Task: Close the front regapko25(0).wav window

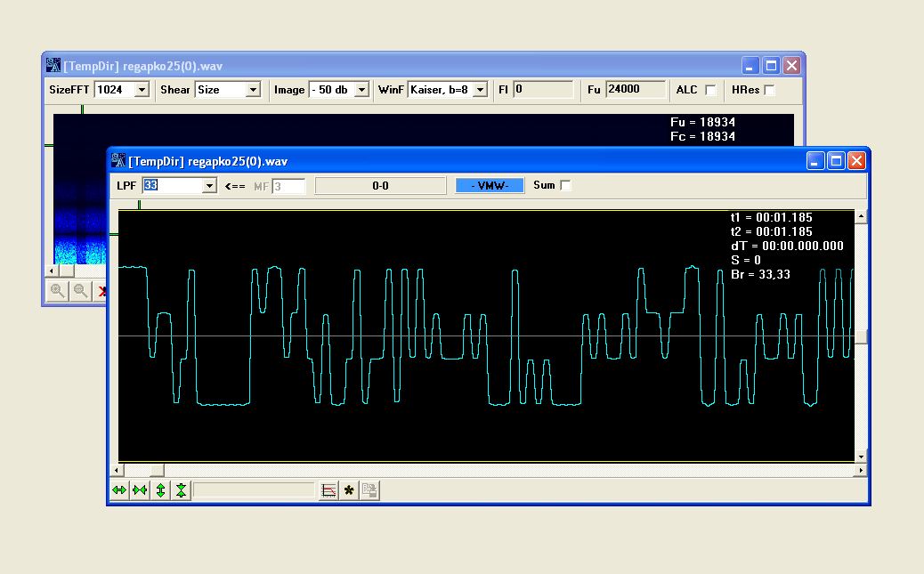Action: 856,161
